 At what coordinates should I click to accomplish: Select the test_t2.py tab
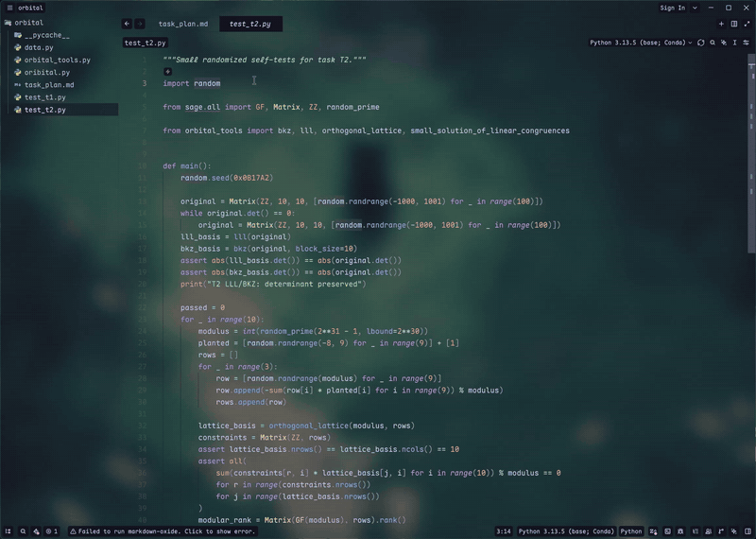pyautogui.click(x=250, y=24)
